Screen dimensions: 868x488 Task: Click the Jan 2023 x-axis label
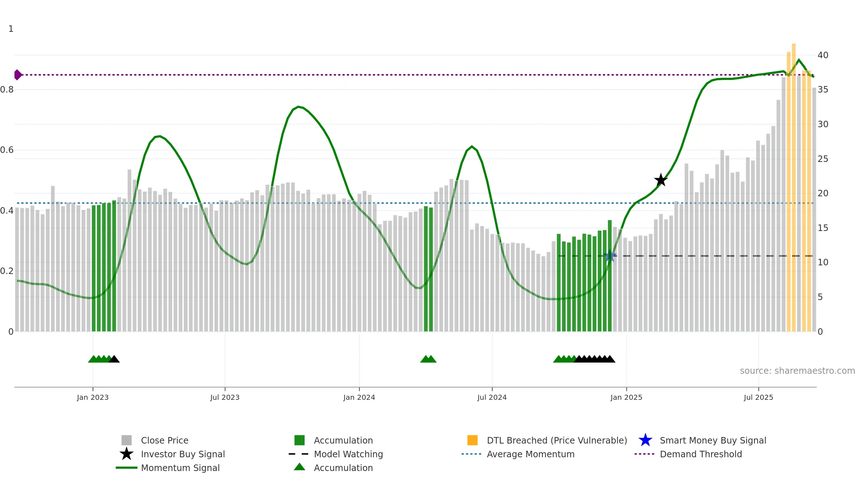point(93,397)
